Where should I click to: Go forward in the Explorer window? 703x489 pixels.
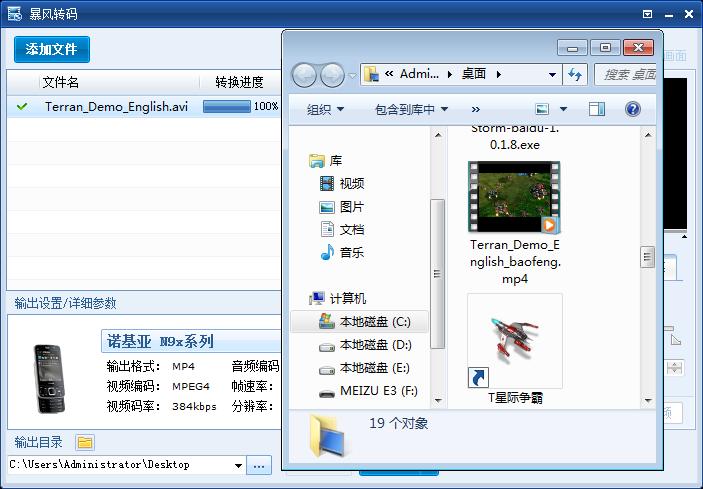click(332, 75)
